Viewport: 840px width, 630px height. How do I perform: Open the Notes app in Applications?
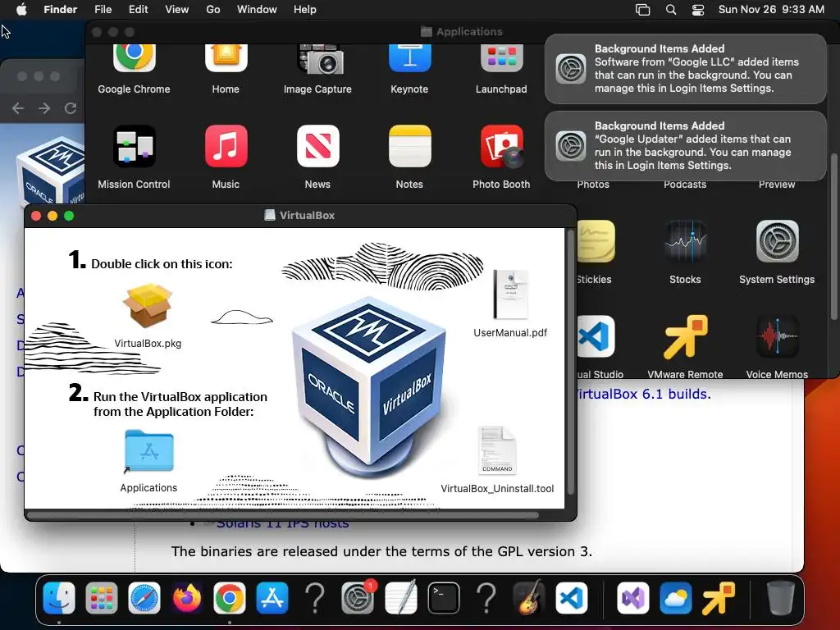(410, 146)
